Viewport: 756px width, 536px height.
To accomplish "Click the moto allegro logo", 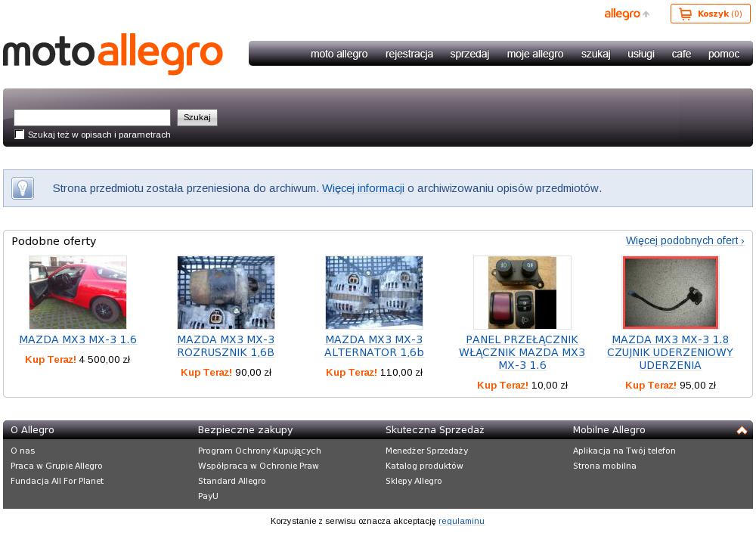I will point(113,54).
